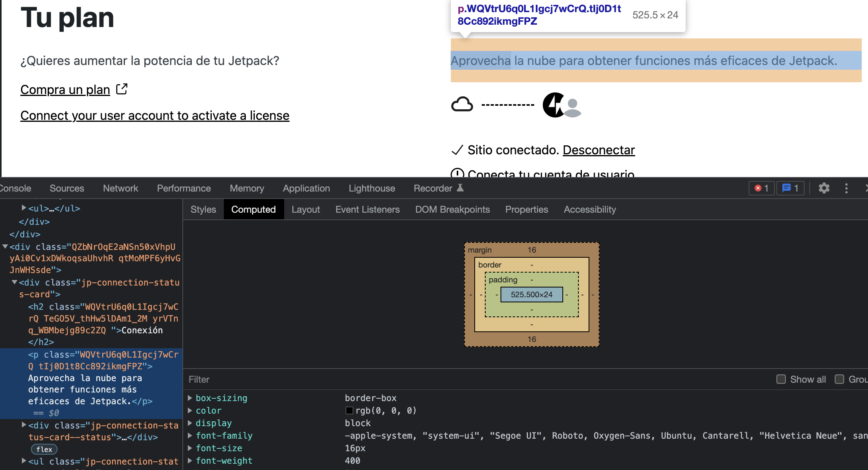Image resolution: width=868 pixels, height=470 pixels.
Task: Click the padding region label in box model
Action: pyautogui.click(x=503, y=280)
